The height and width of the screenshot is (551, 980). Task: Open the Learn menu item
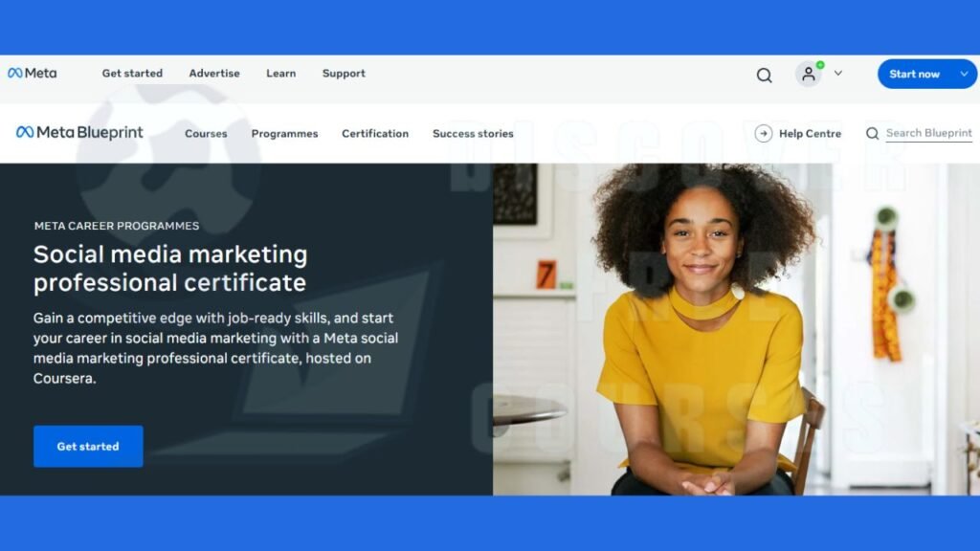(280, 73)
